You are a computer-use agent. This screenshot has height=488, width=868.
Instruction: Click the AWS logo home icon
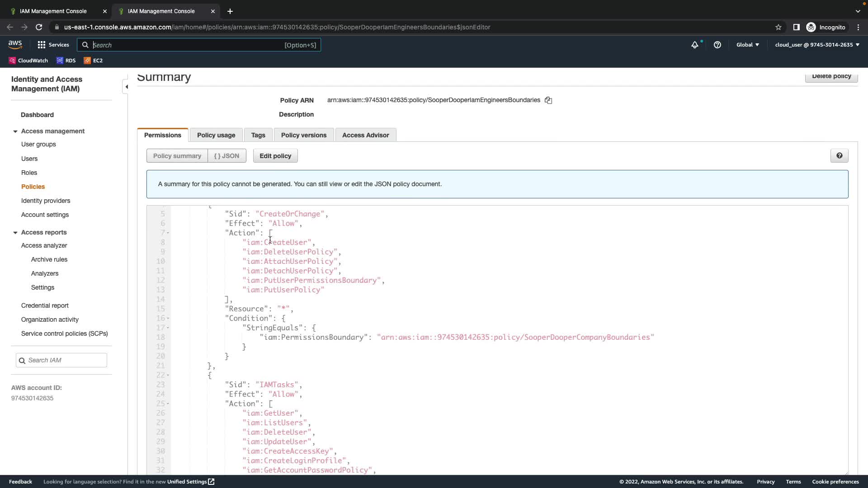(15, 44)
